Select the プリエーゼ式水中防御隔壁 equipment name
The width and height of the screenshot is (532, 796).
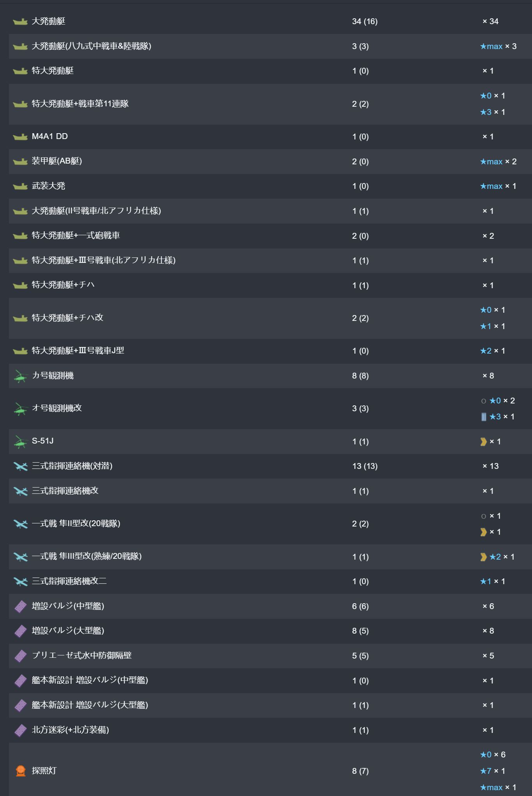pyautogui.click(x=82, y=655)
